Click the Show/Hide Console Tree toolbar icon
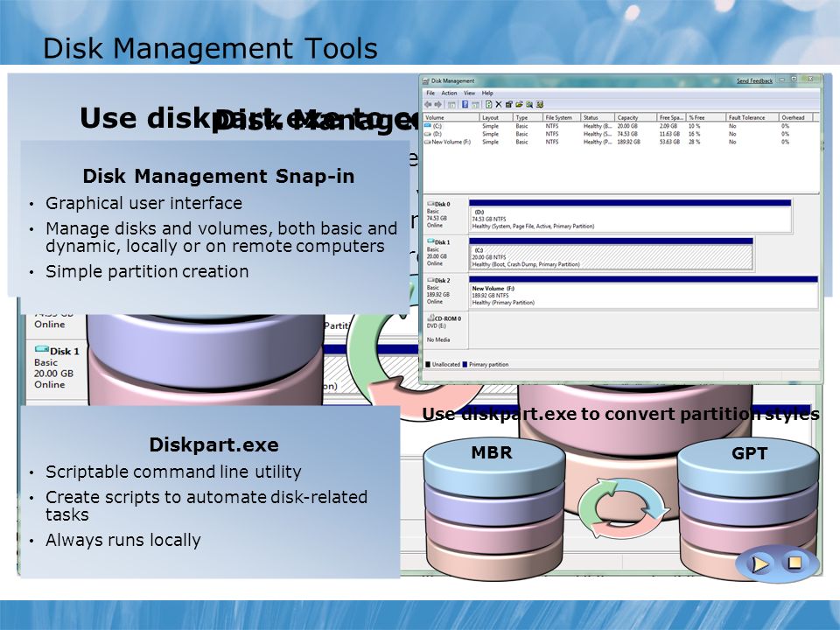 click(x=451, y=104)
